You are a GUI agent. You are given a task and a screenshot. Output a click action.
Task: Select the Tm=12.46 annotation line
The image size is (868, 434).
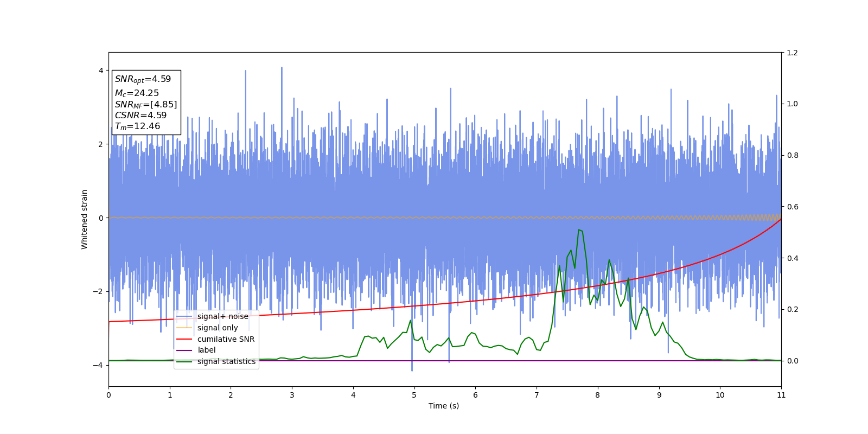click(x=137, y=126)
